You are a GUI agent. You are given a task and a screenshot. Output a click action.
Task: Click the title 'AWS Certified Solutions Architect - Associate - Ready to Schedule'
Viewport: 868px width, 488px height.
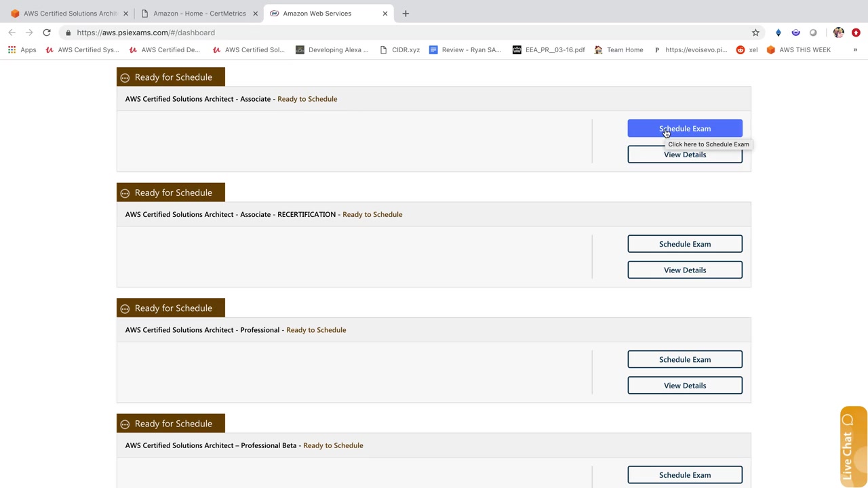click(x=231, y=99)
